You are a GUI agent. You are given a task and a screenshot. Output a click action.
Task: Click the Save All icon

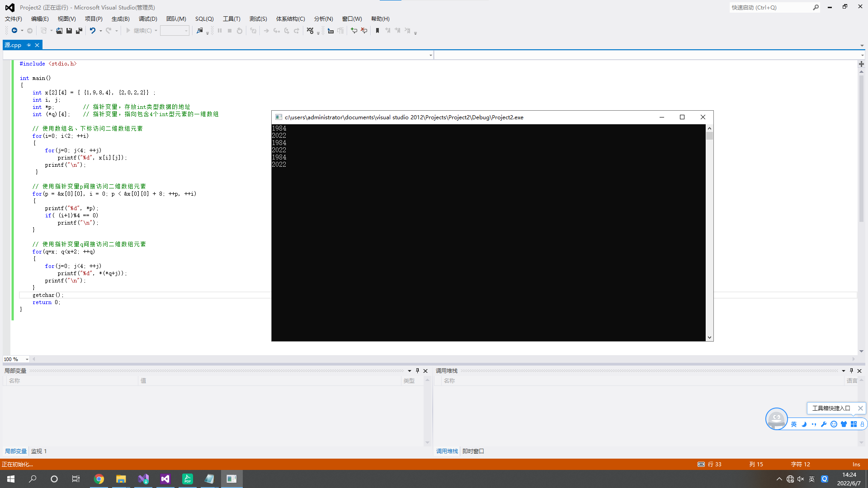79,31
